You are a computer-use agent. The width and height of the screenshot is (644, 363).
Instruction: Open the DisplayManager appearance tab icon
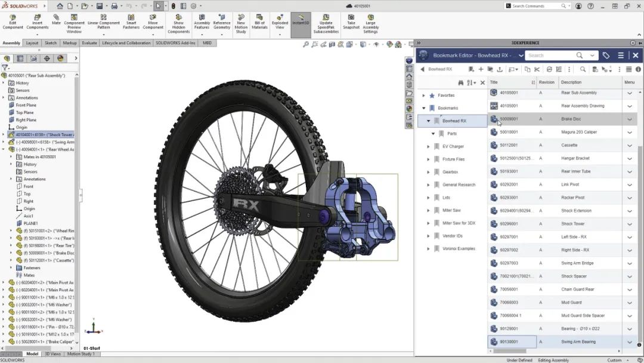pos(60,59)
